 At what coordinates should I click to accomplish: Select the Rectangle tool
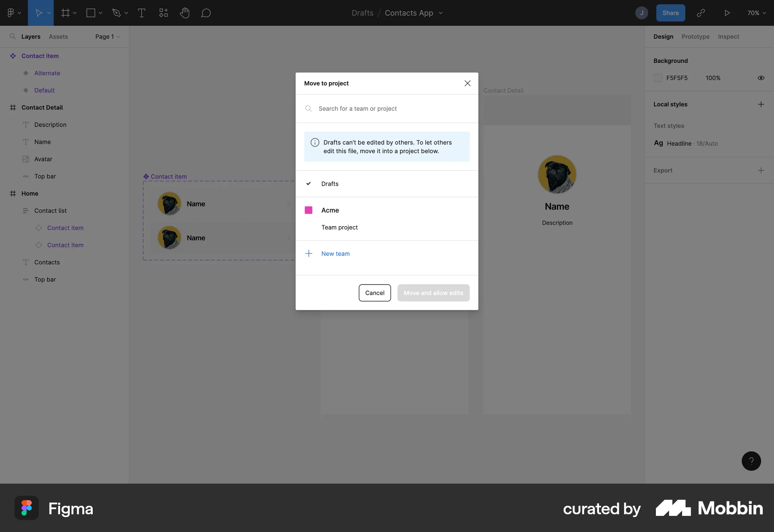pyautogui.click(x=91, y=12)
